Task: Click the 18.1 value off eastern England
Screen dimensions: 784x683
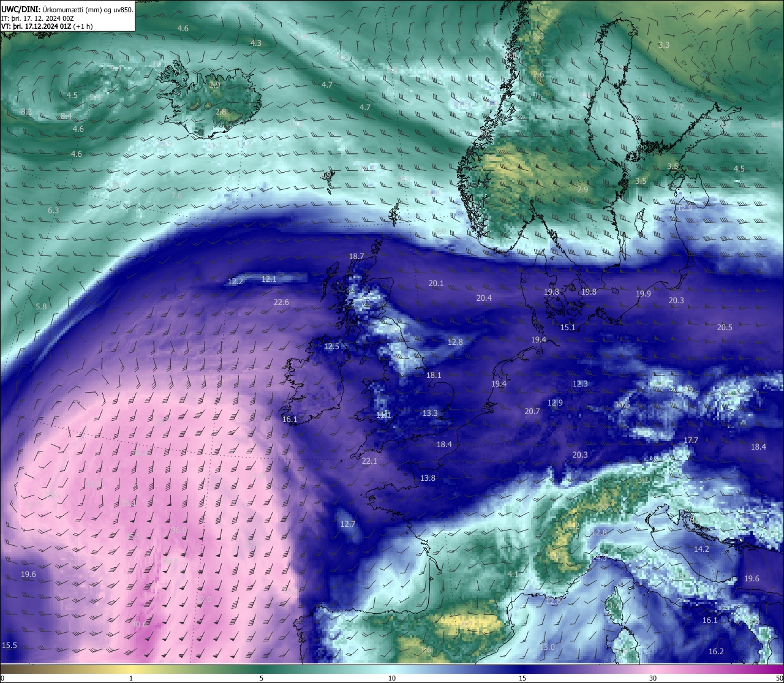Action: (x=434, y=375)
